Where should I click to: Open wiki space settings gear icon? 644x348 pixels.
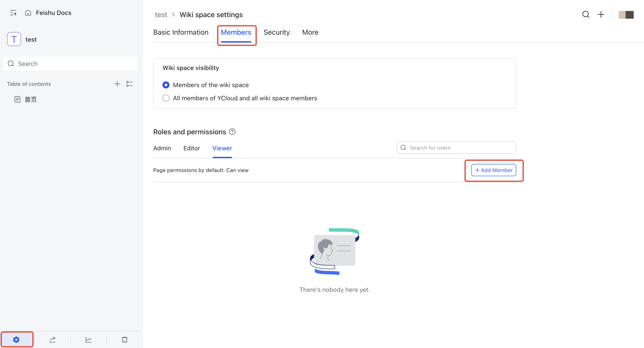[16, 339]
